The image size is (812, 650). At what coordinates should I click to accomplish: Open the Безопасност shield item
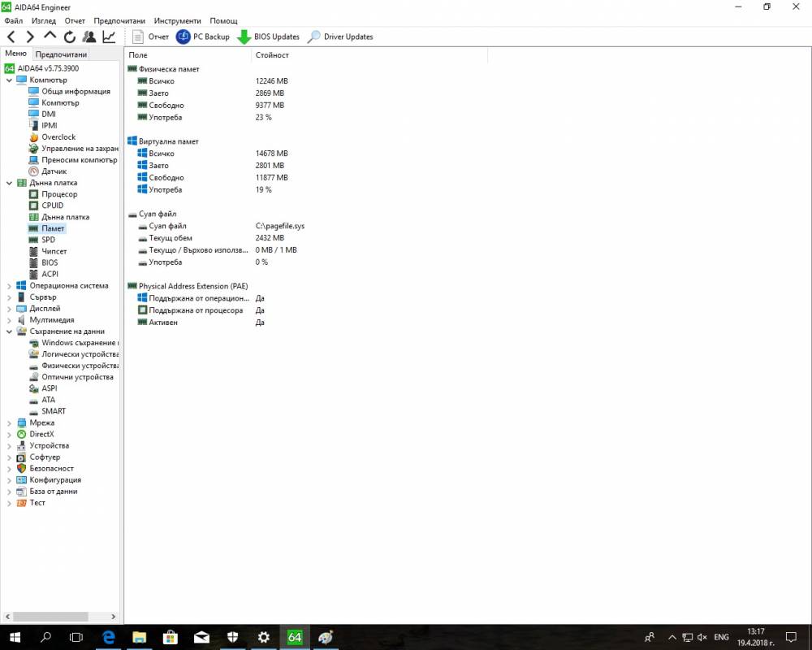tap(45, 469)
